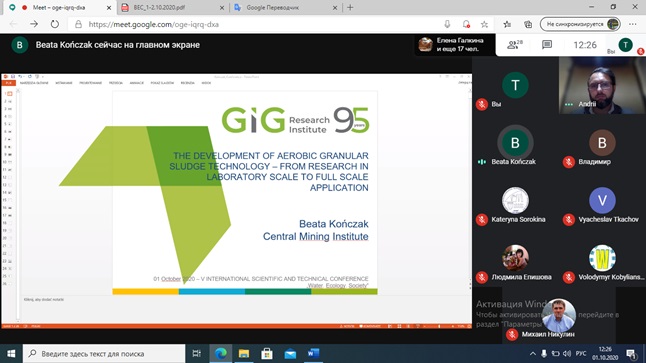Switch to BEC_1-2.10.2020.pdf tab
Screen dimensions: 646x363
(x=173, y=7)
